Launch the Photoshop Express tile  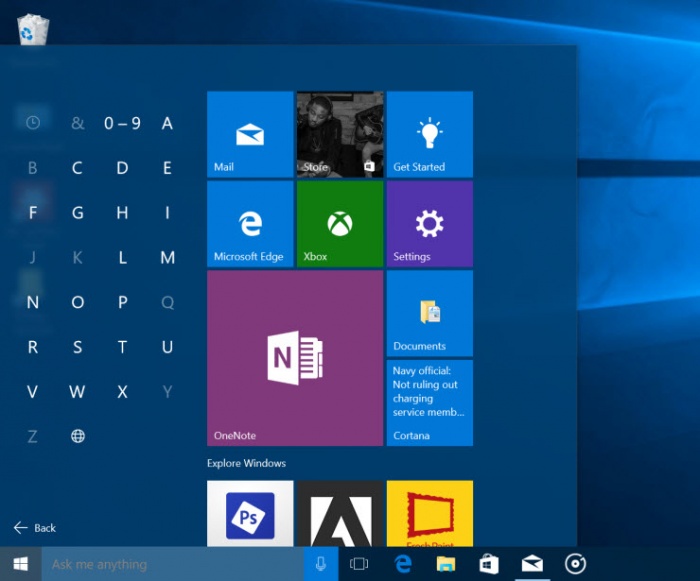click(x=249, y=513)
